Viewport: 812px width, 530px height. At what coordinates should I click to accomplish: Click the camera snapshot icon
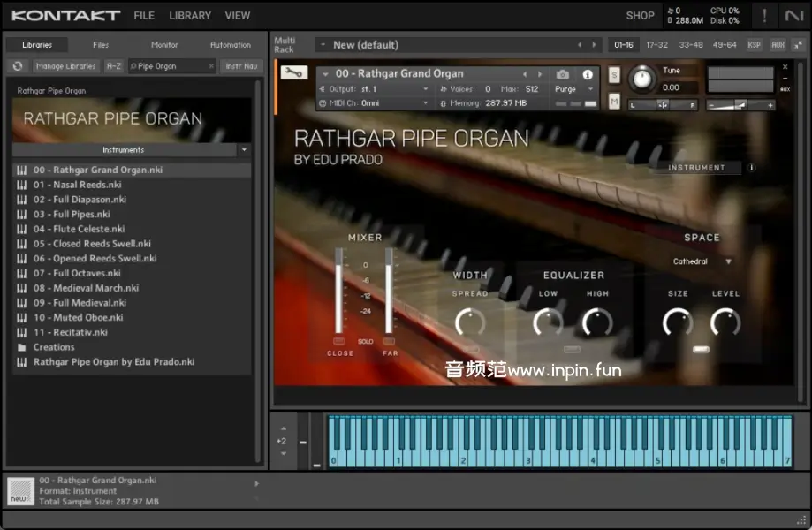(x=563, y=74)
